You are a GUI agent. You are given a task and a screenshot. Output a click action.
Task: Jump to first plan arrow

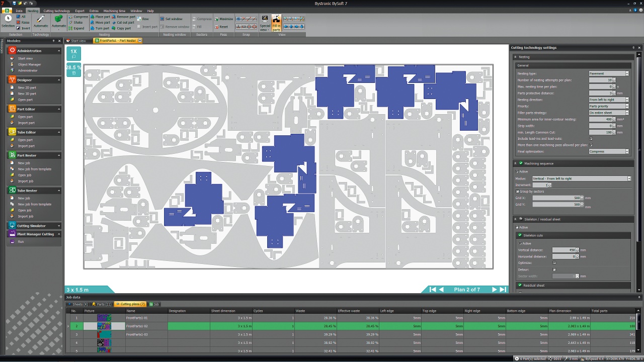coord(432,290)
